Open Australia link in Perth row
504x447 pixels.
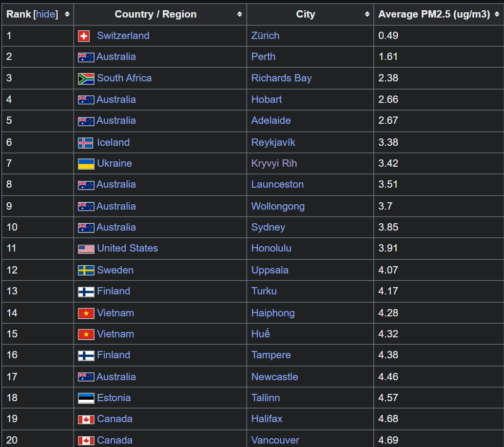click(116, 57)
